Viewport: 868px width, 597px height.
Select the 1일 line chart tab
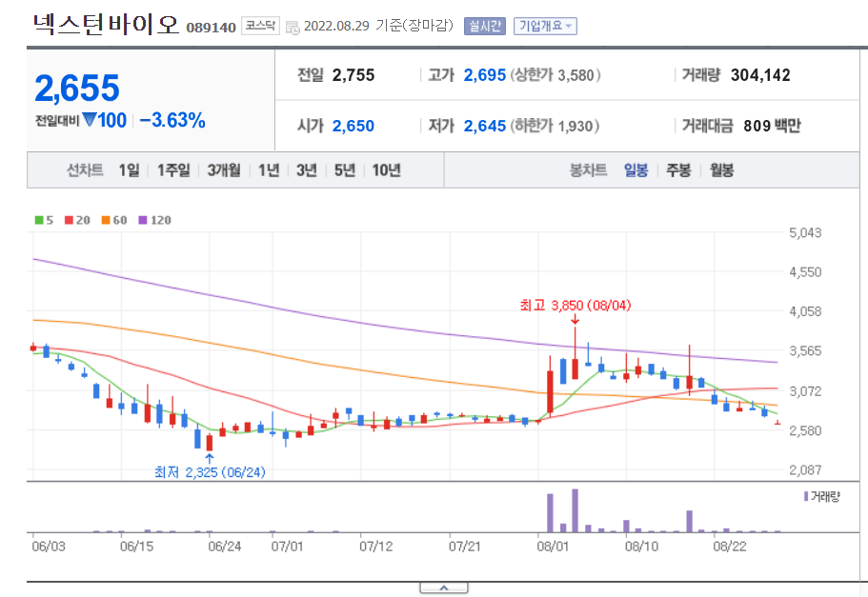(x=129, y=170)
